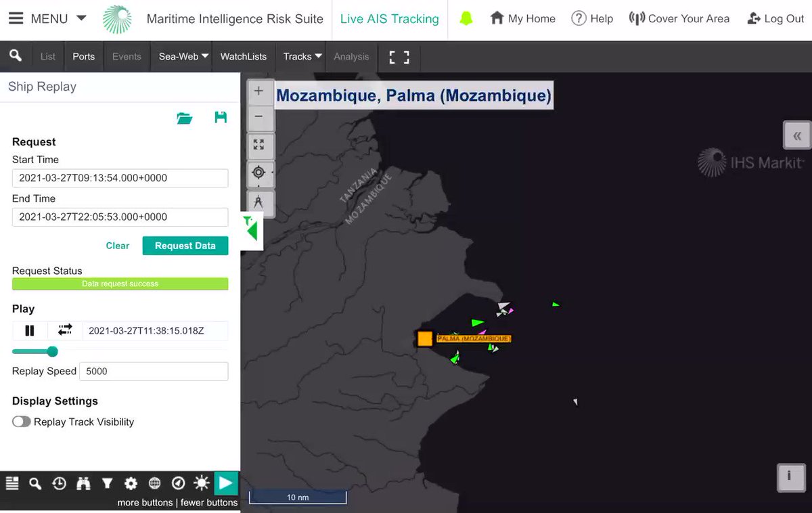Click the compass navigation icon

[x=178, y=483]
